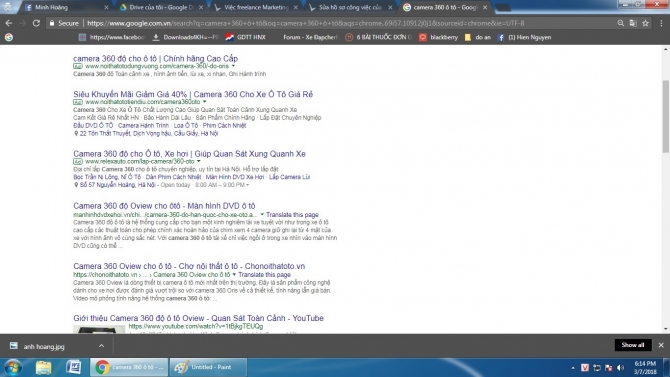Open Màn Hình DVD Xe Hơi sitelink
Viewport: 670px width, 377px height.
click(235, 177)
